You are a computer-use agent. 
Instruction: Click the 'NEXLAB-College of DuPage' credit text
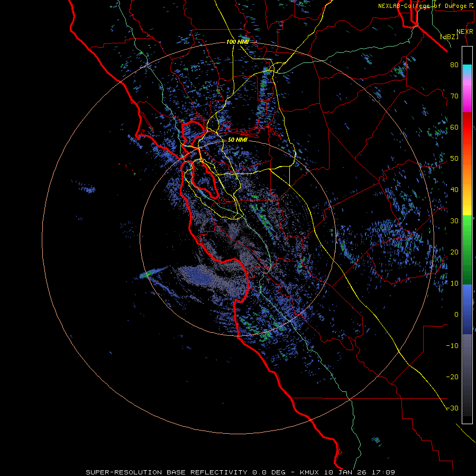click(x=422, y=6)
